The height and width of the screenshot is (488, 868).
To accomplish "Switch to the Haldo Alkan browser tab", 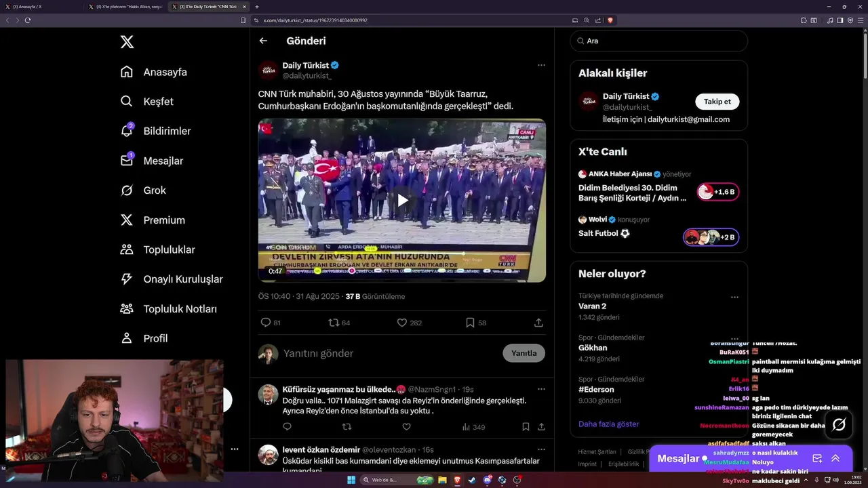I will click(x=126, y=6).
